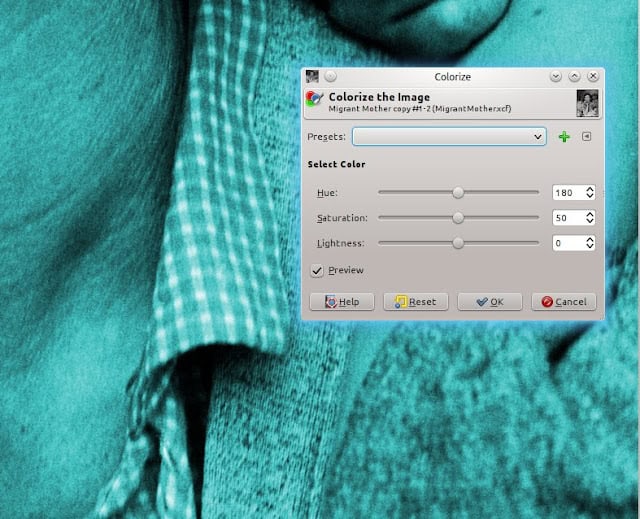Click the Saturation slider handle
The image size is (640, 519).
tap(458, 218)
